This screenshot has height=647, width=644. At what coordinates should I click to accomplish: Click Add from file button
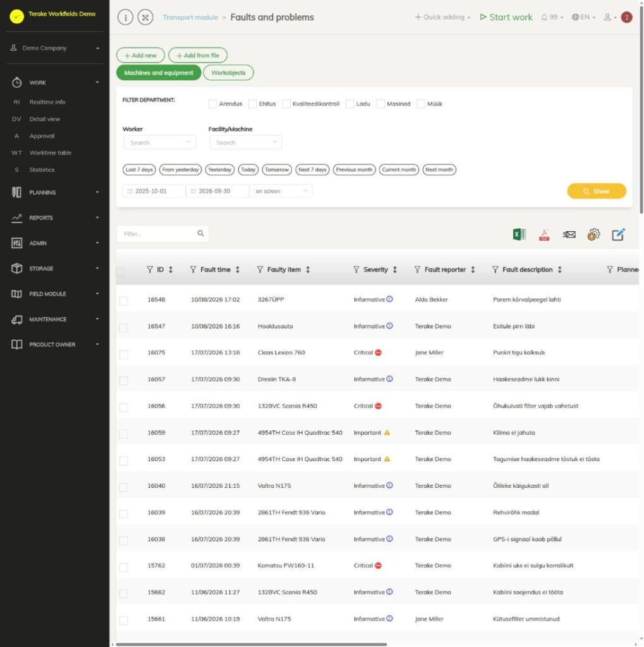point(198,56)
